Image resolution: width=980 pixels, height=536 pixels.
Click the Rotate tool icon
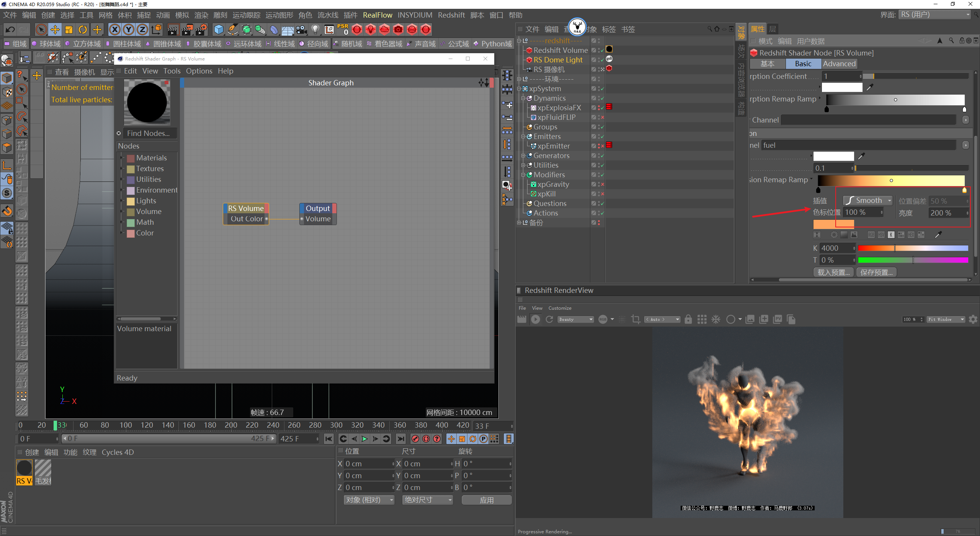click(x=83, y=29)
